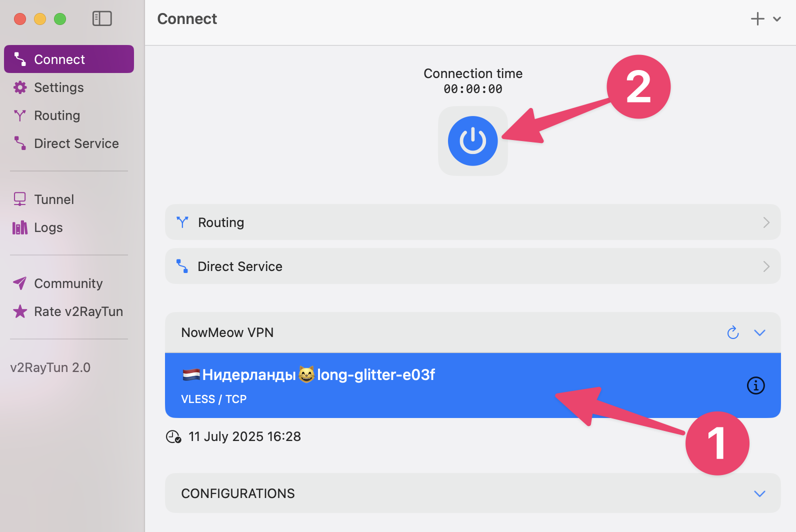Click the plus icon to add config

757,19
